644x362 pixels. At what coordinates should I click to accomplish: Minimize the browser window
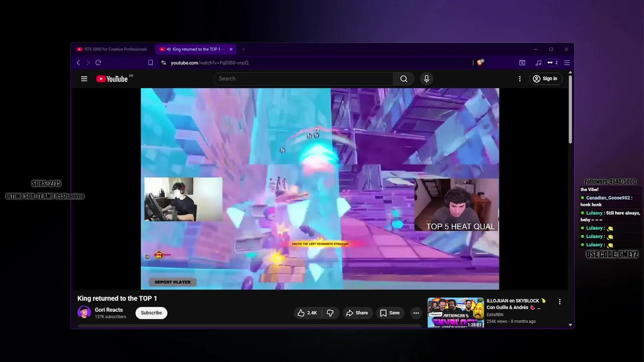click(x=535, y=49)
